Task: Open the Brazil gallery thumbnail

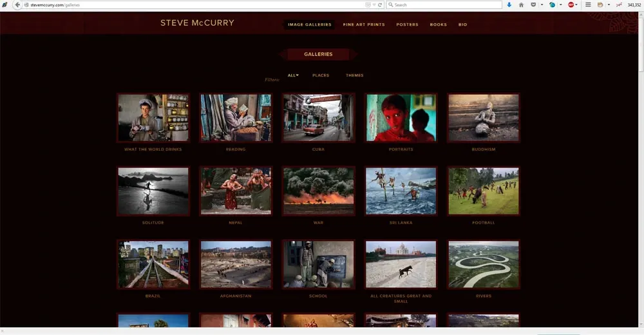Action: pyautogui.click(x=153, y=264)
